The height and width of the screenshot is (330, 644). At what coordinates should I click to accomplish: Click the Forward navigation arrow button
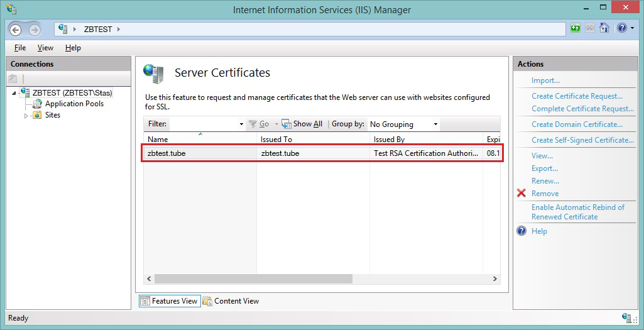pyautogui.click(x=35, y=30)
